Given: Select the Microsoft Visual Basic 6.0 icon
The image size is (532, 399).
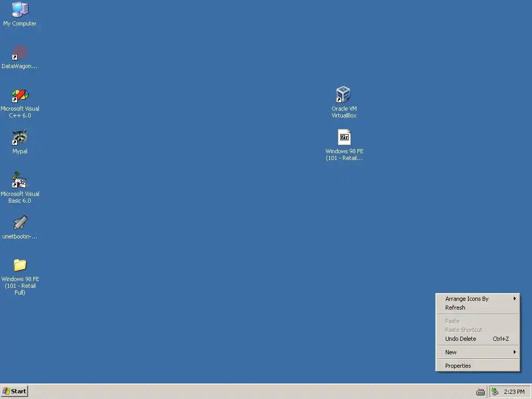Looking at the screenshot, I should tap(19, 180).
